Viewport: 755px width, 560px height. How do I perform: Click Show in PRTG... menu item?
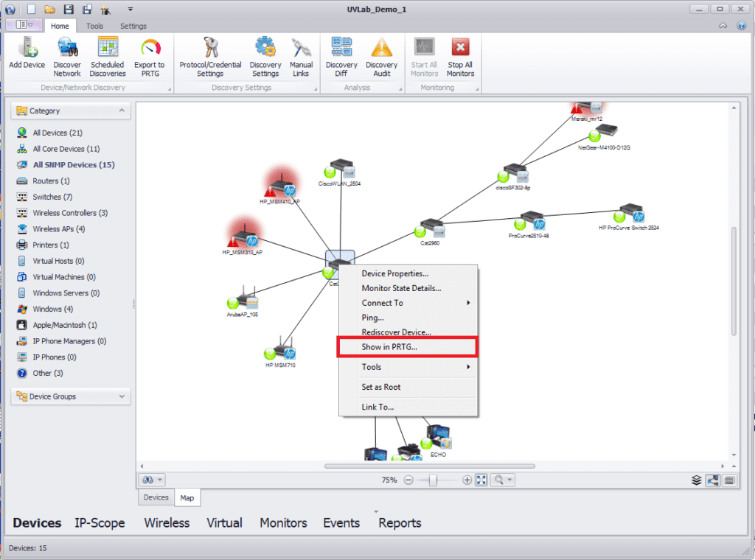click(x=408, y=347)
